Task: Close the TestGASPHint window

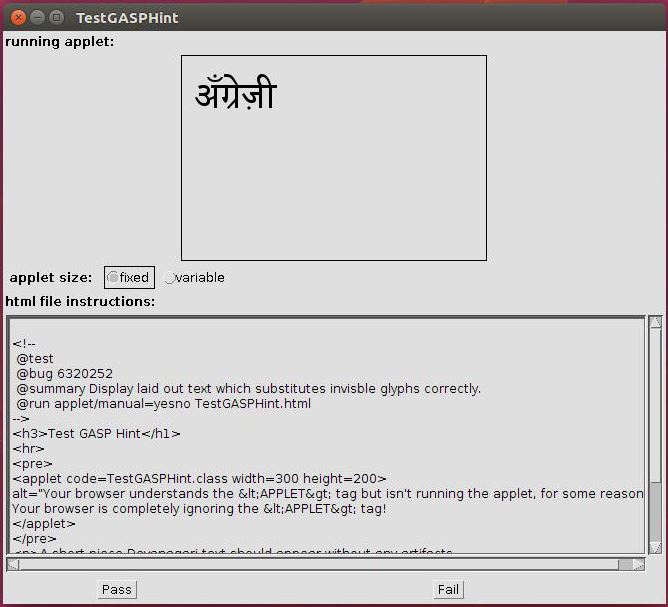Action: point(18,17)
